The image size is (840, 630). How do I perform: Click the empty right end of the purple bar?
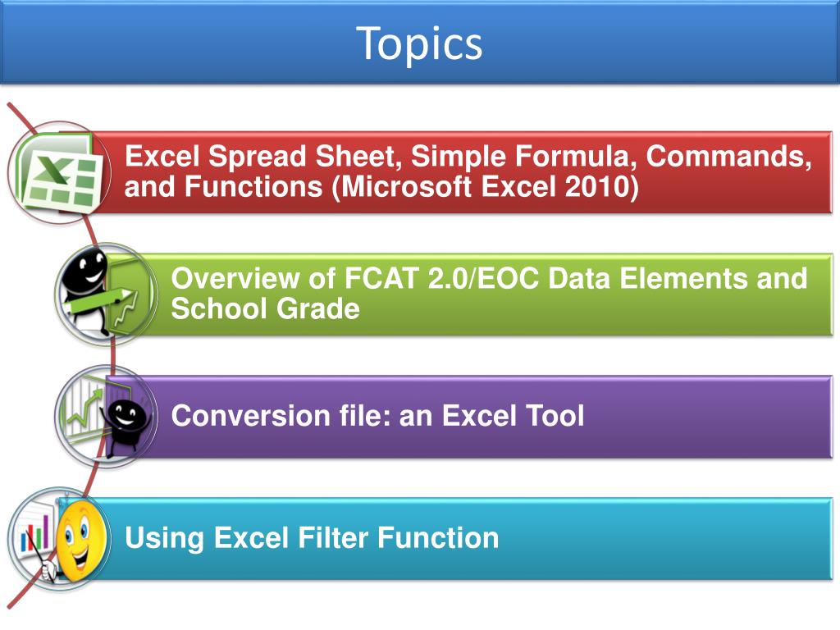[x=722, y=416]
